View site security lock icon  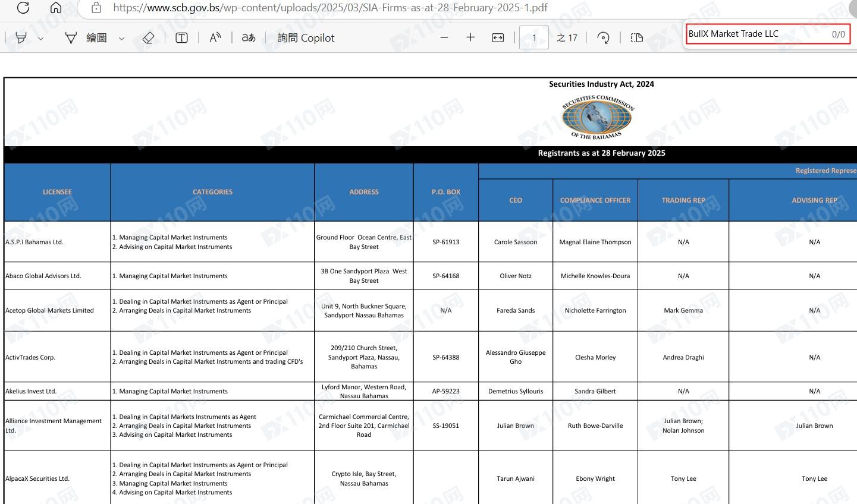pyautogui.click(x=96, y=8)
